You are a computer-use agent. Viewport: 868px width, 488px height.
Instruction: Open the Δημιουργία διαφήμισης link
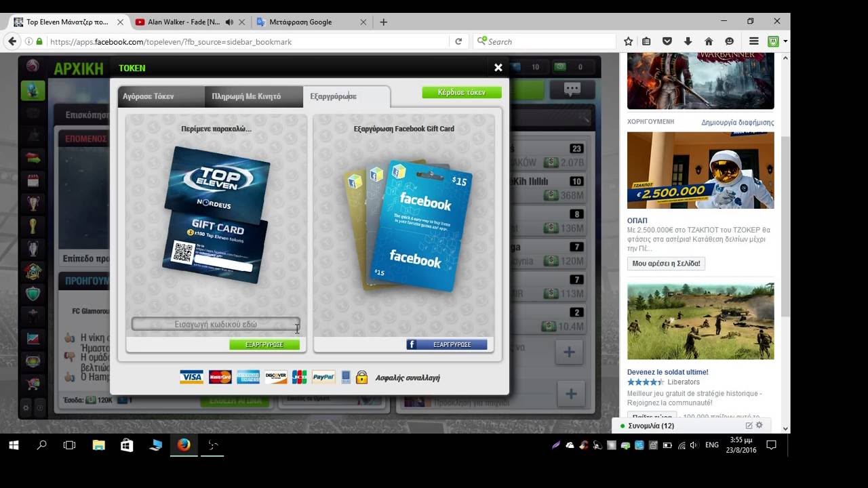click(x=738, y=123)
